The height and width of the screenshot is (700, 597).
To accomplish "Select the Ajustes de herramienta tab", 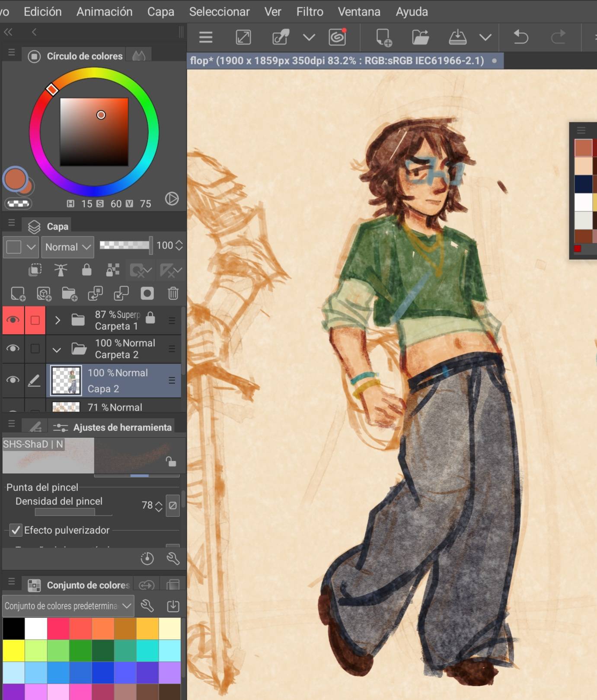I will 112,427.
